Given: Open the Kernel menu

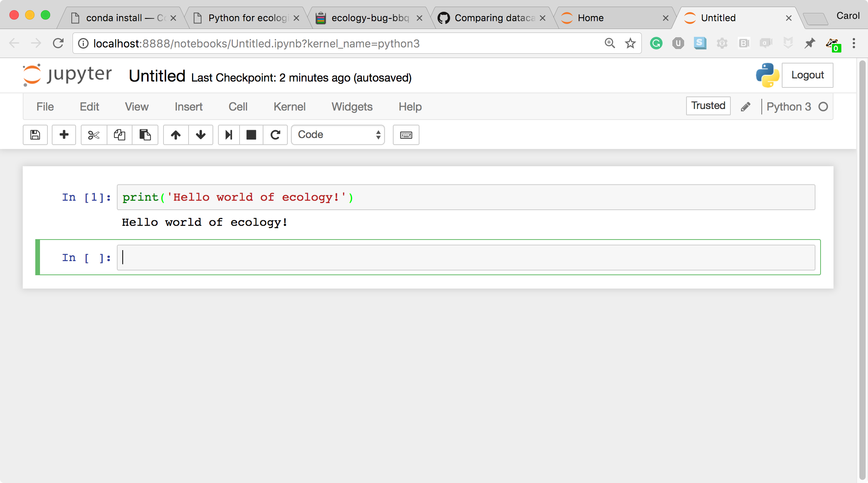Looking at the screenshot, I should point(289,106).
